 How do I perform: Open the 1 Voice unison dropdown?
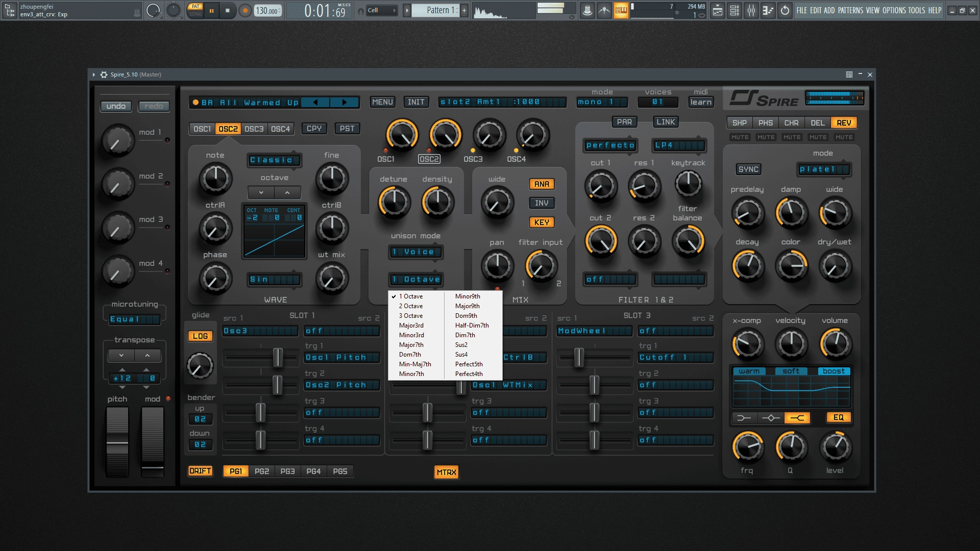(x=415, y=252)
